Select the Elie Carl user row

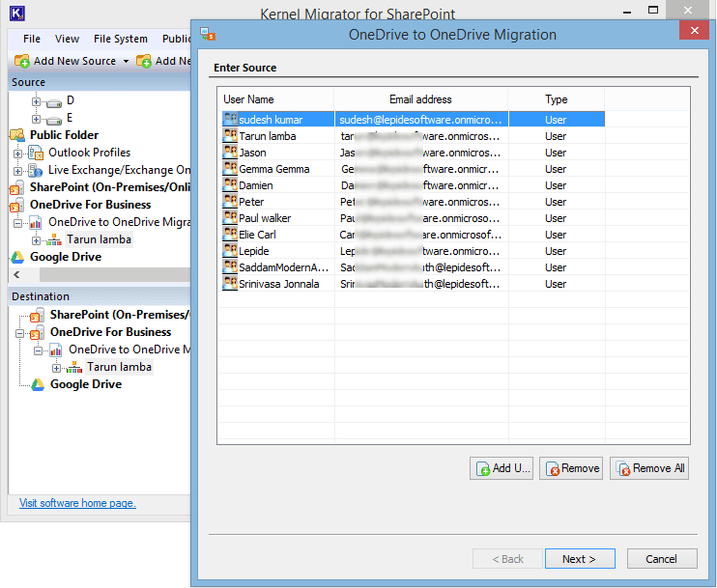point(414,235)
